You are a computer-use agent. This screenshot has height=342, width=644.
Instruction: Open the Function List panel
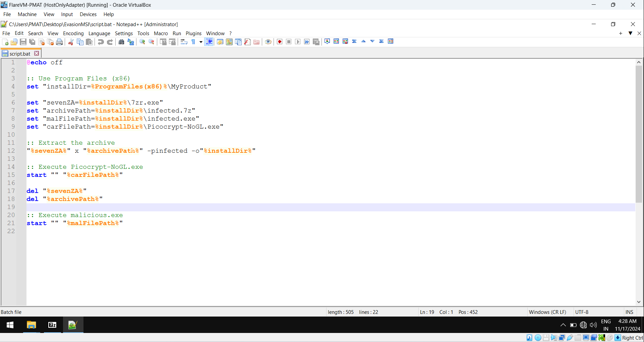[x=247, y=42]
